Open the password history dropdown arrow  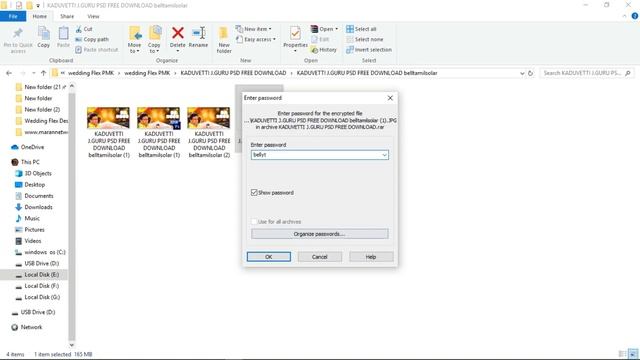coord(384,155)
